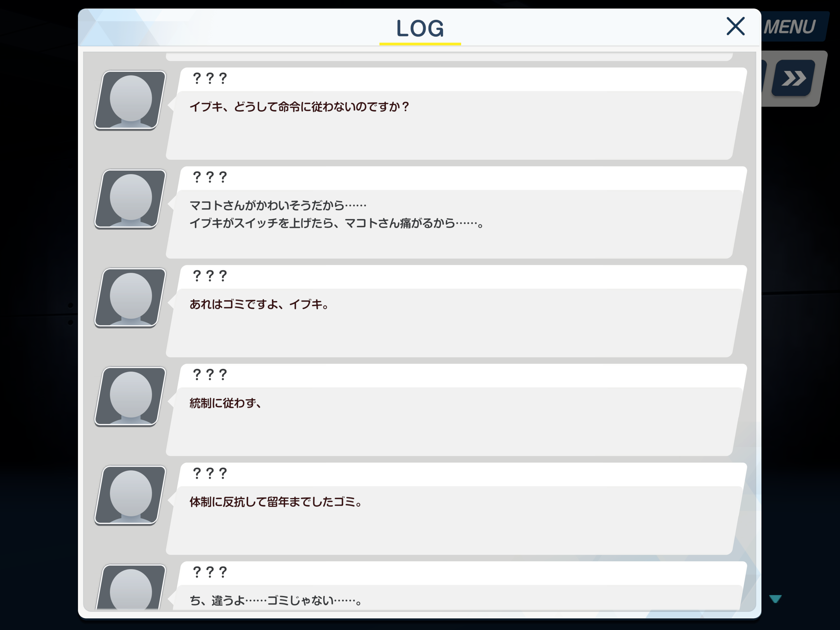The width and height of the screenshot is (840, 630).
Task: Click the LOG title heading
Action: 420,28
